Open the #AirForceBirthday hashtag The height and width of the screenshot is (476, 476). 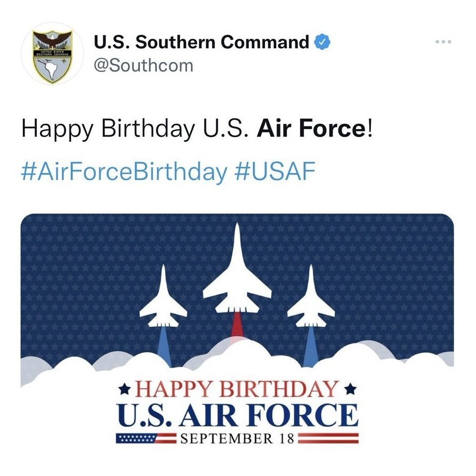(124, 172)
